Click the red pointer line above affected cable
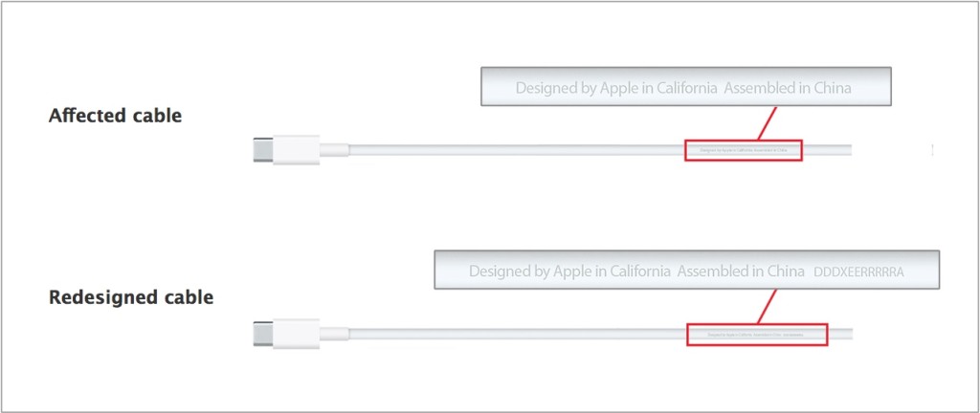980x413 pixels. point(767,122)
